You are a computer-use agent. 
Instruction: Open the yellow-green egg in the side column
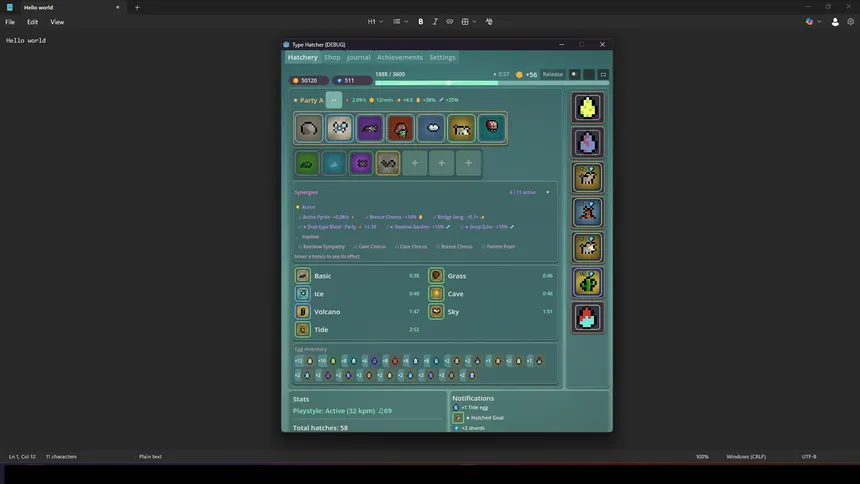[587, 108]
